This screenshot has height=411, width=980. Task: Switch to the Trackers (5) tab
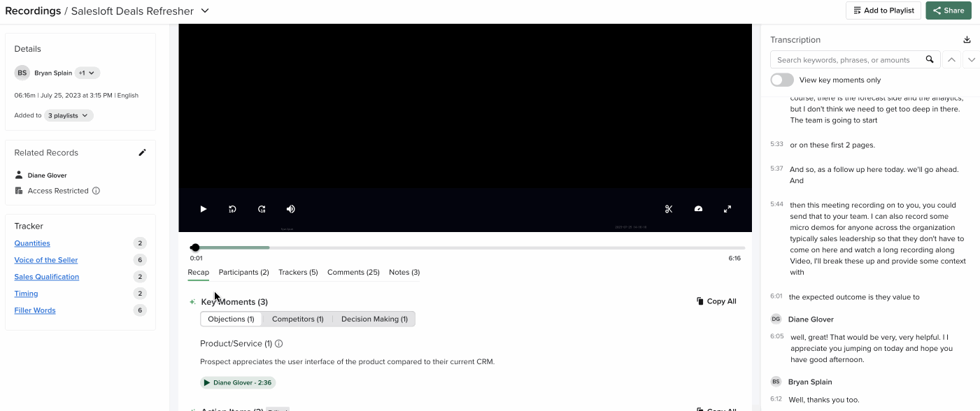298,272
